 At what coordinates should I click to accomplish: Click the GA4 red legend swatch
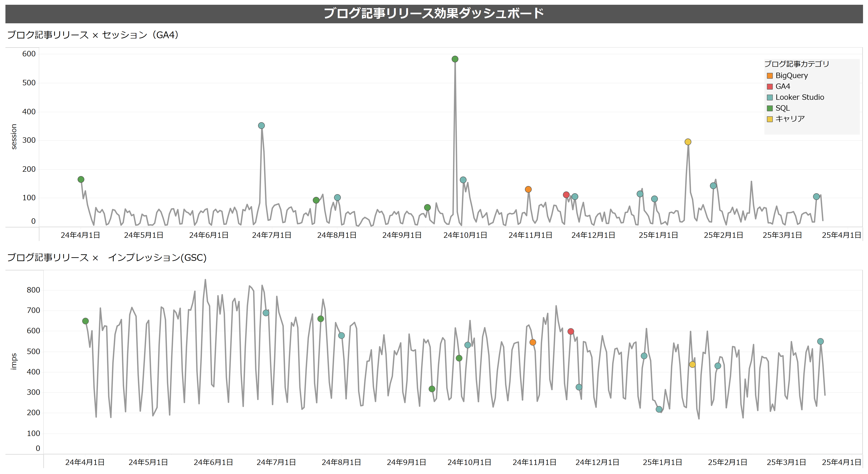[770, 87]
